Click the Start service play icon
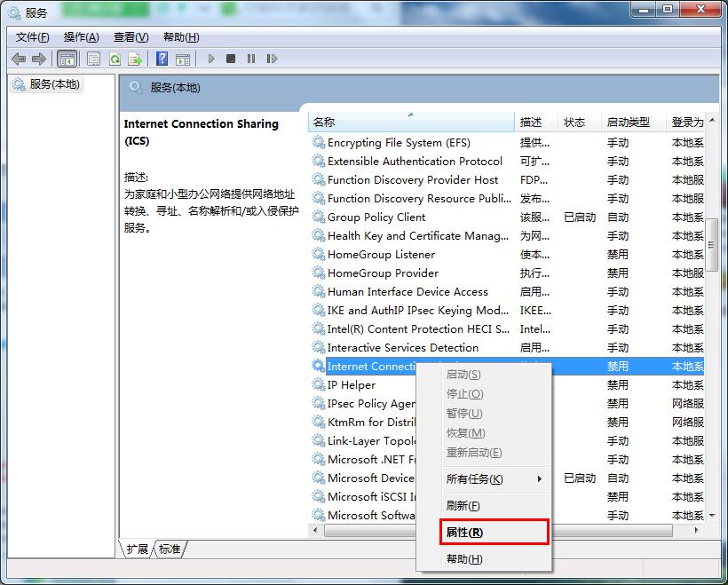The width and height of the screenshot is (728, 585). click(211, 59)
